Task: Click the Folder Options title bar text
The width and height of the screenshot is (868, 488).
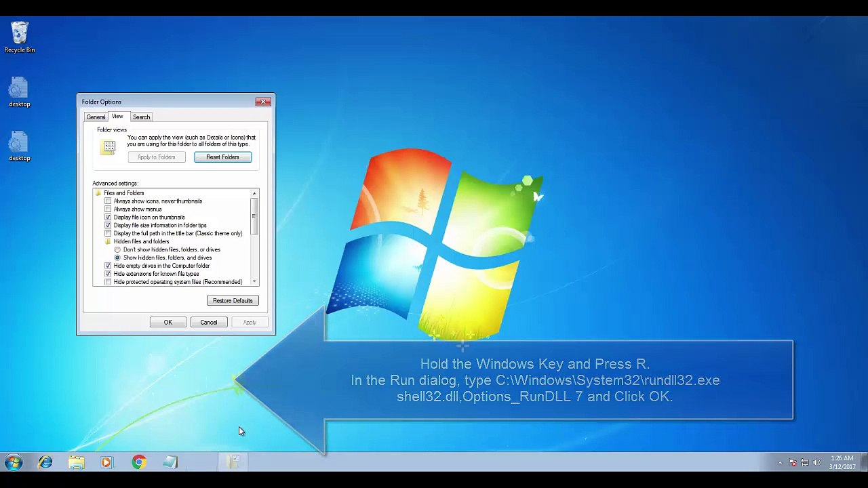Action: click(x=102, y=102)
